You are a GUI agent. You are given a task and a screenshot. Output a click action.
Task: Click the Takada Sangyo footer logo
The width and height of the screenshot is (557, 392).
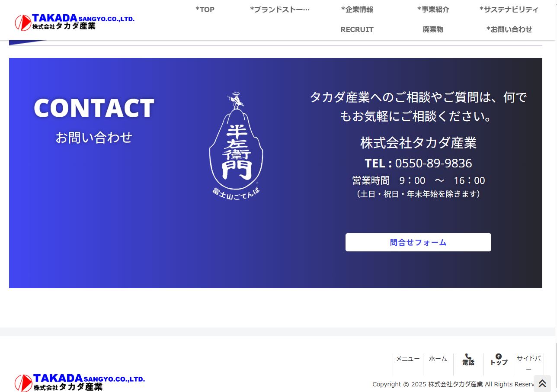[80, 382]
